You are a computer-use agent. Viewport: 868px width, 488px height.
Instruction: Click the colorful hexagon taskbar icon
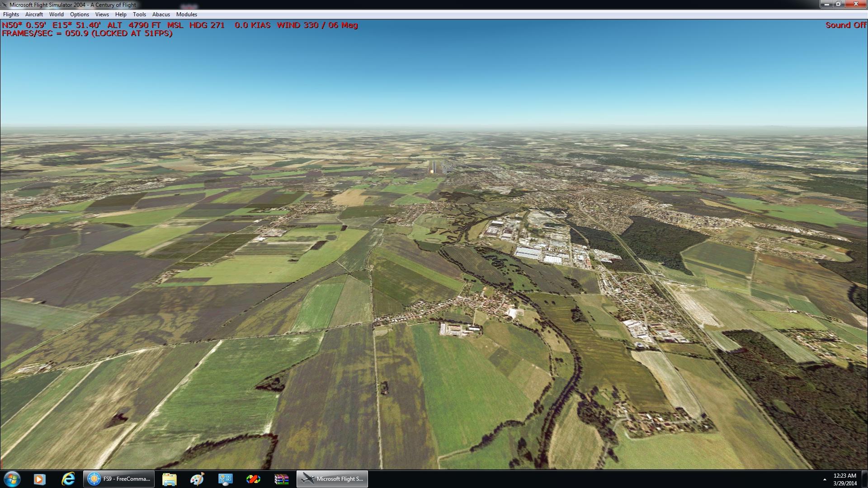[x=253, y=479]
